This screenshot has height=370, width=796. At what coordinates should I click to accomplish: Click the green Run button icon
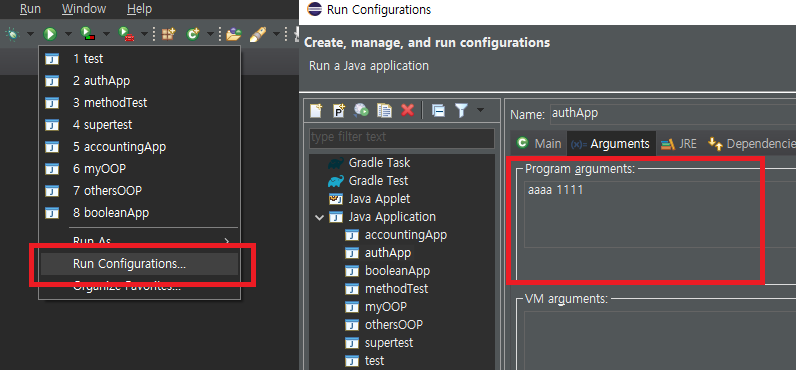click(x=50, y=34)
